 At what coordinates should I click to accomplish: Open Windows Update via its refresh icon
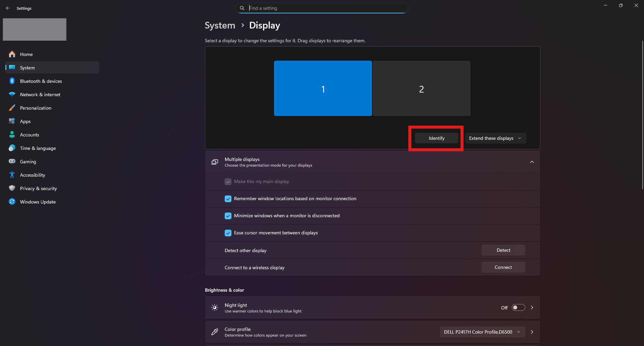click(x=12, y=201)
